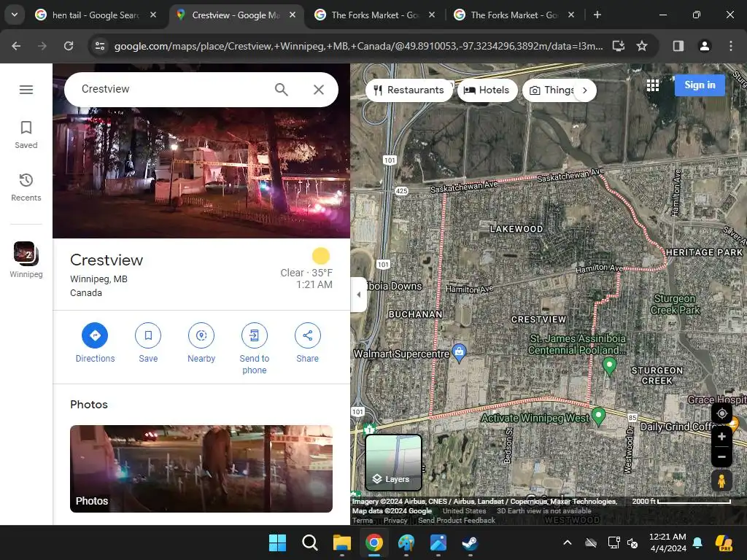Filter map by Restaurants
The width and height of the screenshot is (747, 560).
(409, 90)
